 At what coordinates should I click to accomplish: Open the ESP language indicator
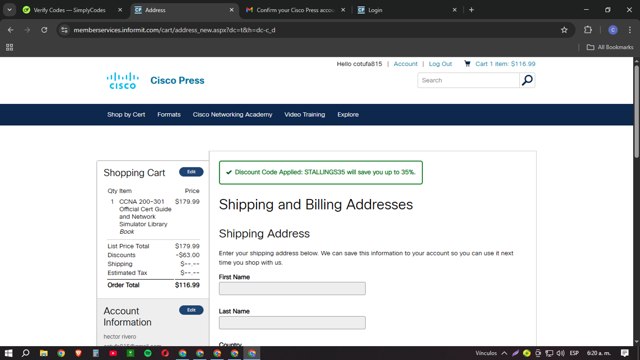tap(574, 353)
